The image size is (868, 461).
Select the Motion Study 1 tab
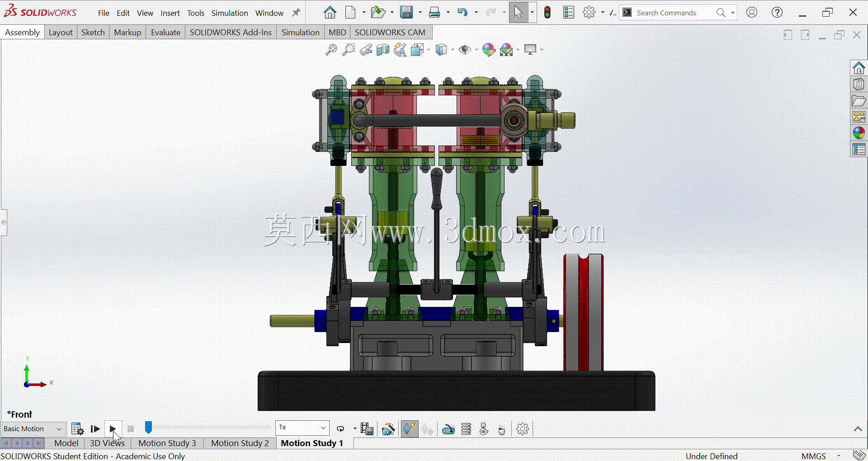pyautogui.click(x=312, y=443)
